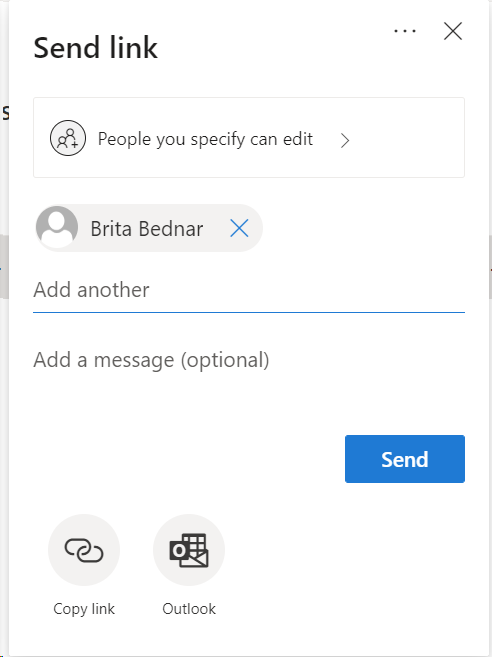Click blank space left of Send button
The width and height of the screenshot is (492, 657).
coord(189,459)
